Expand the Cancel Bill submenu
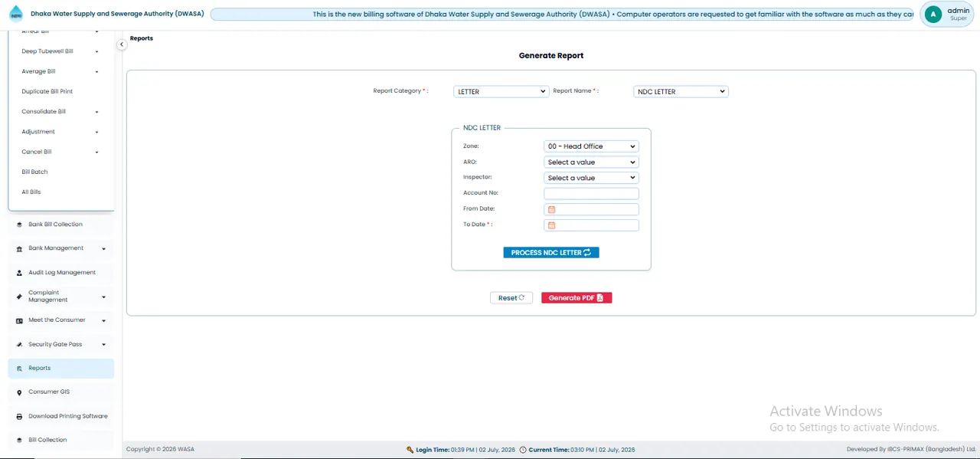 point(96,152)
